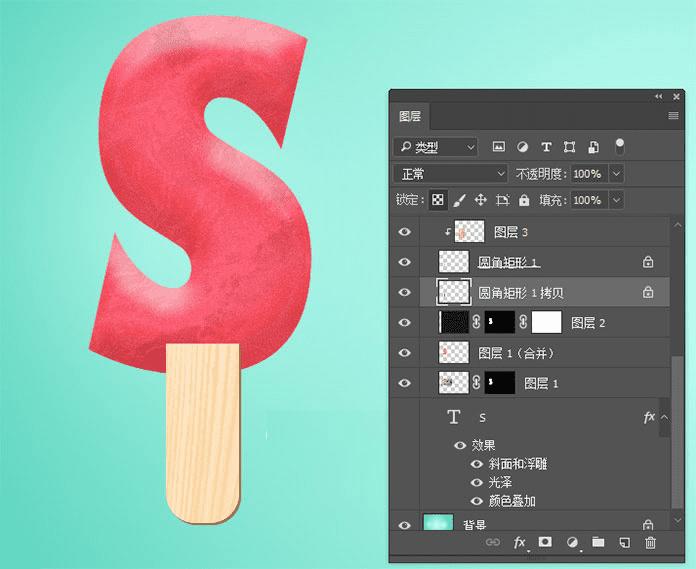Image resolution: width=696 pixels, height=569 pixels.
Task: Select the 图层 tab
Action: (x=410, y=116)
